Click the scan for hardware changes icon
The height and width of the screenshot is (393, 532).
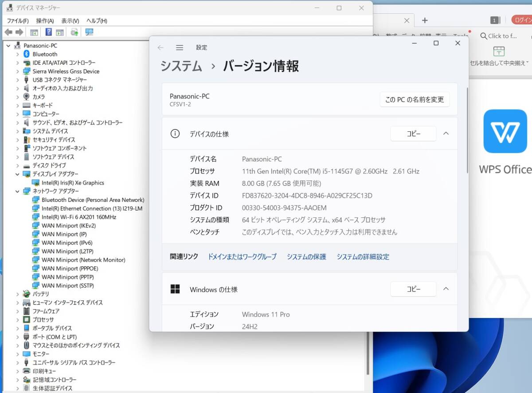point(73,32)
